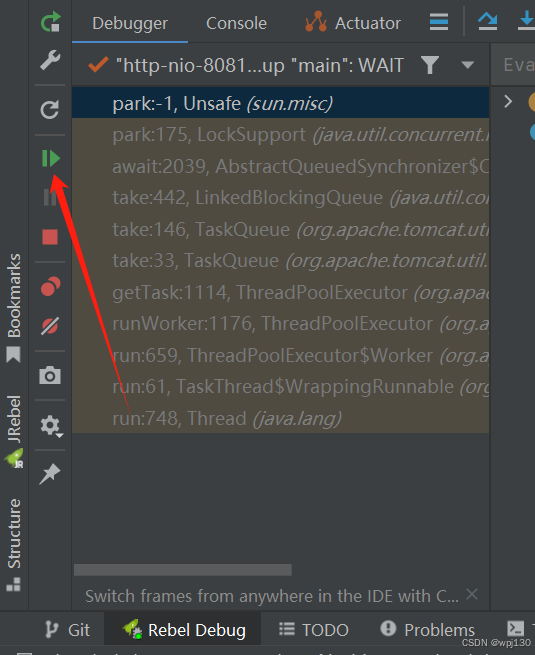Viewport: 535px width, 655px height.
Task: Click the Pause program icon
Action: pos(50,197)
